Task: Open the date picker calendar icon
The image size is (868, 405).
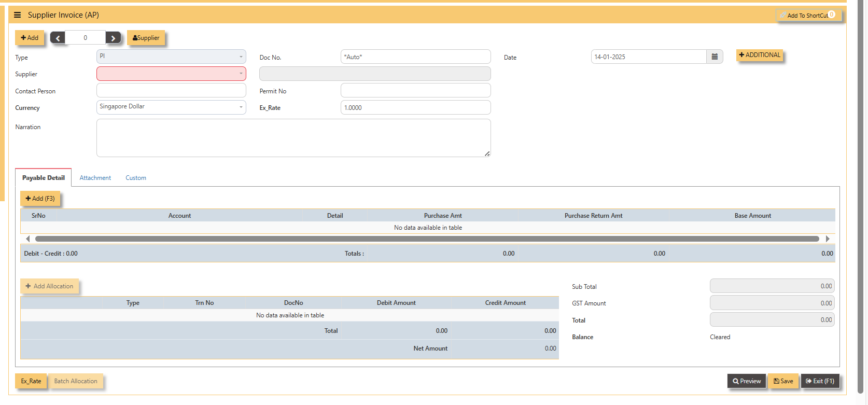Action: click(715, 57)
